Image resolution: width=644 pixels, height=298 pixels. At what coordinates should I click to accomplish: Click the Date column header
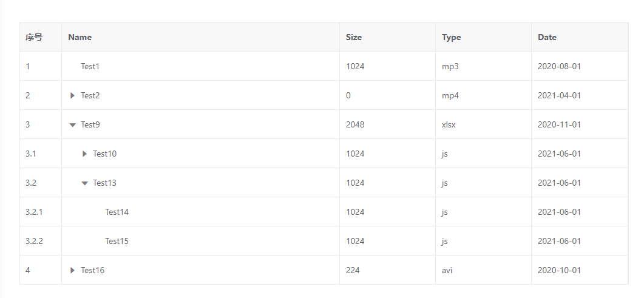point(547,37)
